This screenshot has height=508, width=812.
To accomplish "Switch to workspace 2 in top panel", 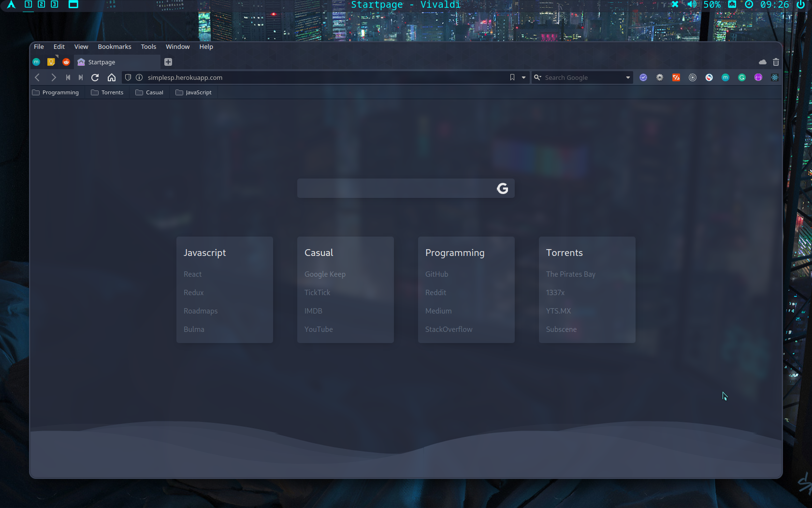I will [42, 4].
